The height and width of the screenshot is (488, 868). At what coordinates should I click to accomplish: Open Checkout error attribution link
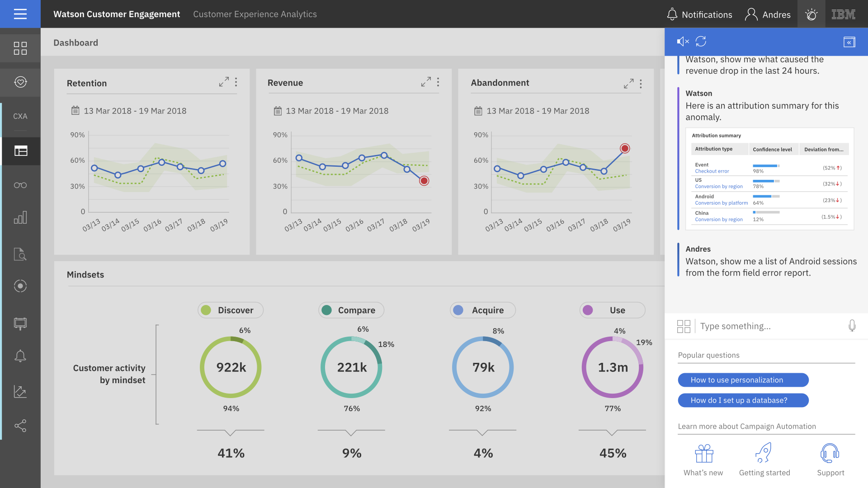coord(712,171)
